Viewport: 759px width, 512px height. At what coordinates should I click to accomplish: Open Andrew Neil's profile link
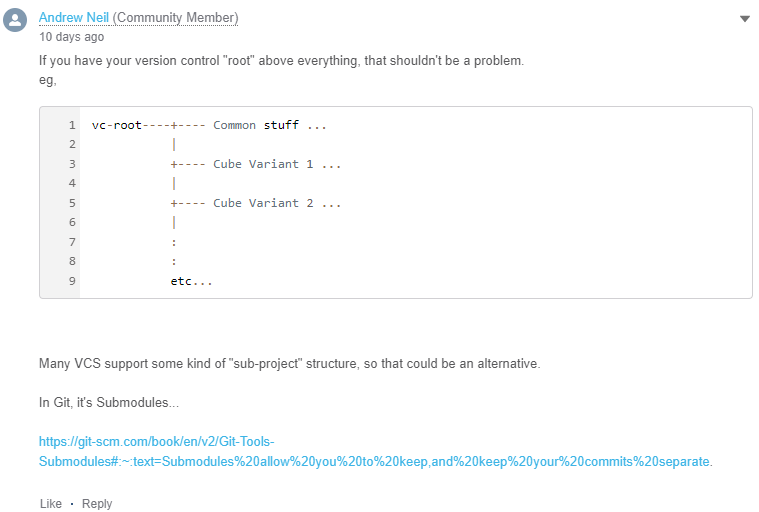(x=74, y=17)
